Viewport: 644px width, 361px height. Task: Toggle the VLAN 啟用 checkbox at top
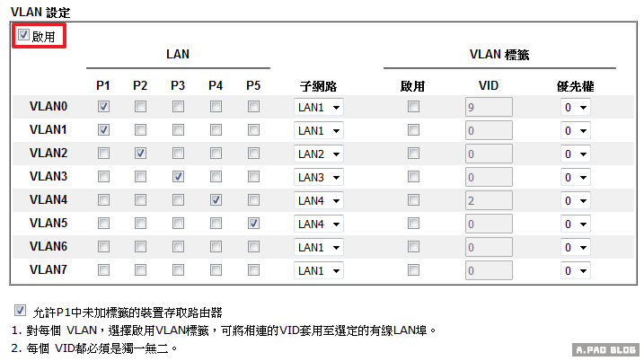click(x=23, y=36)
